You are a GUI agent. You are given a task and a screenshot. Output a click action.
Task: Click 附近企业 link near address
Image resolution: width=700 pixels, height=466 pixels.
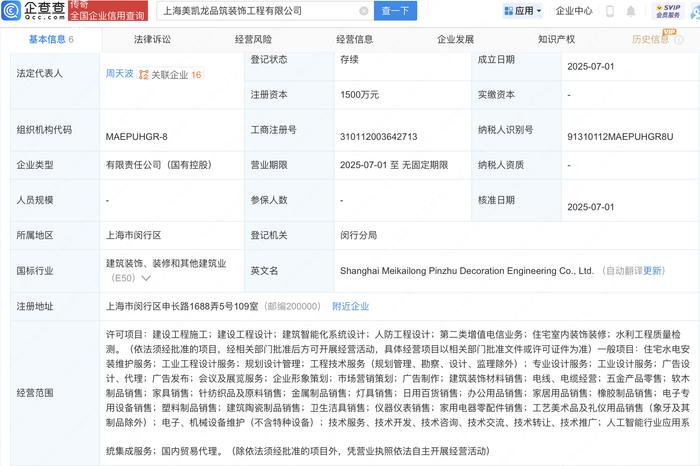pos(350,306)
